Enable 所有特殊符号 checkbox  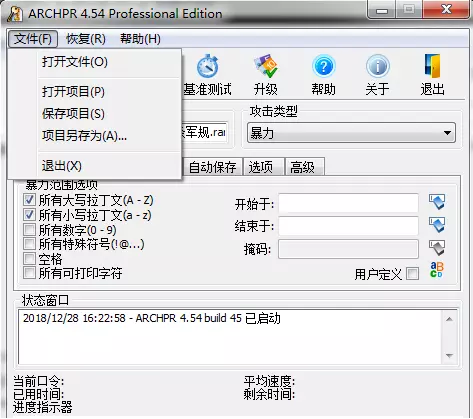pyautogui.click(x=29, y=244)
